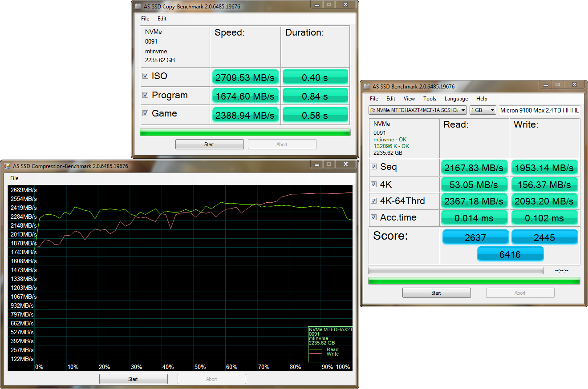Click Start in the Compression-Benchmark window

tap(133, 379)
